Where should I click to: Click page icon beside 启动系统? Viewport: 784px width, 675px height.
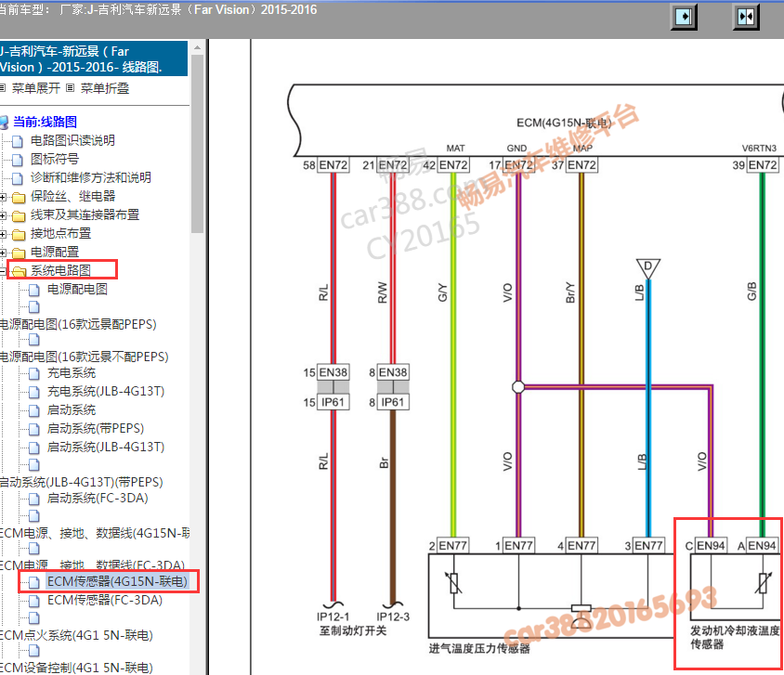[x=34, y=410]
